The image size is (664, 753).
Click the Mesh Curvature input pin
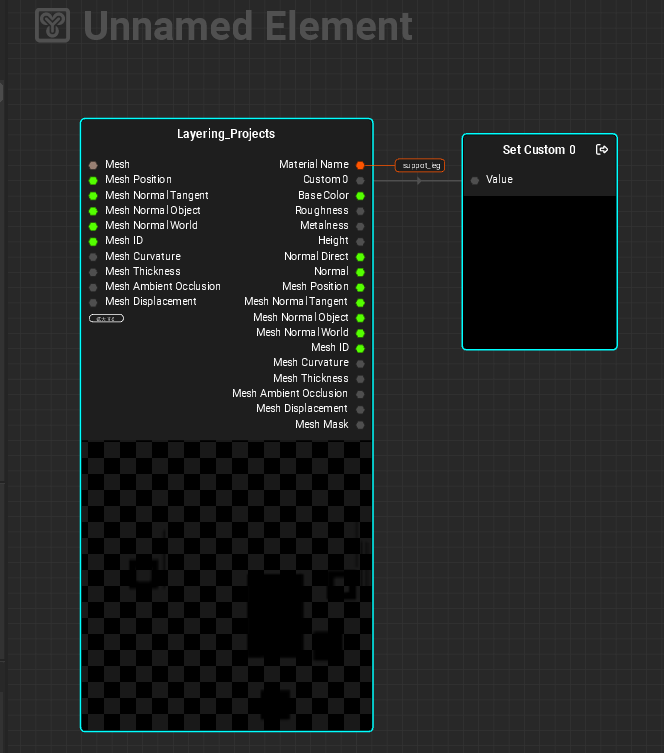93,257
